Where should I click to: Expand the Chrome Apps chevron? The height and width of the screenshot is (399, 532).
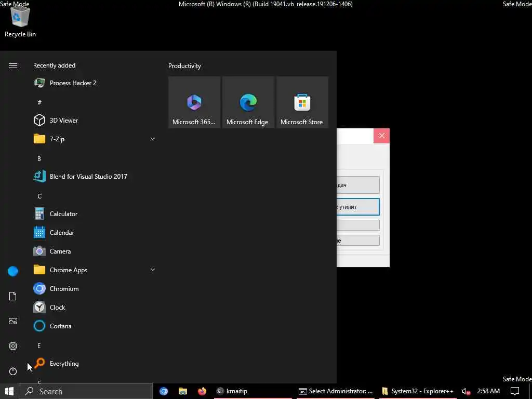point(153,270)
